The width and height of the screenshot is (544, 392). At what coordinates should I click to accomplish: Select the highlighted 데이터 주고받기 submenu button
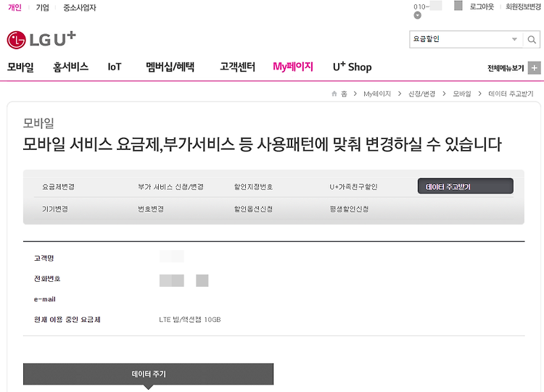click(465, 186)
